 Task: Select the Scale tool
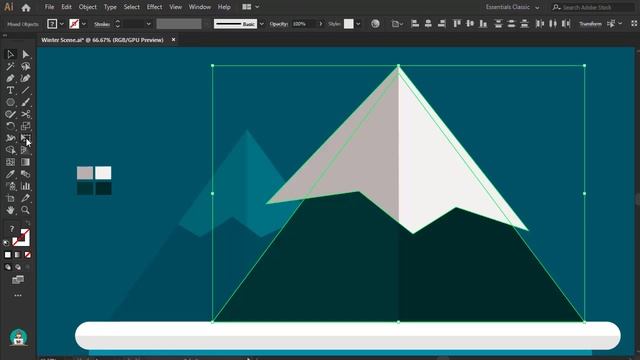(x=25, y=126)
